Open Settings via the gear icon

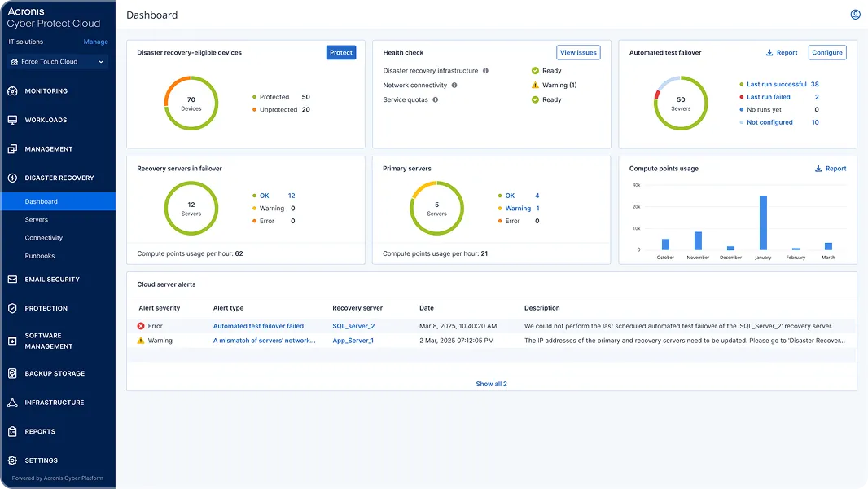pos(11,460)
